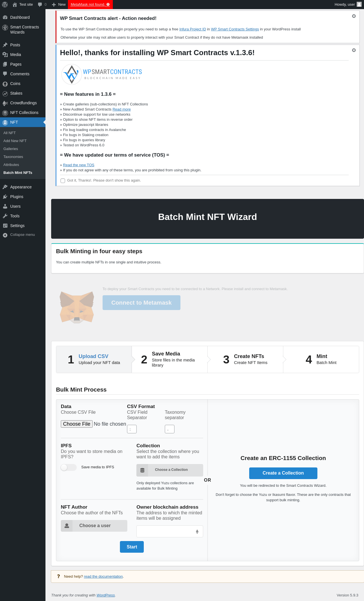The image size is (364, 601).
Task: Focus the CSV Field Separator input
Action: [x=132, y=429]
